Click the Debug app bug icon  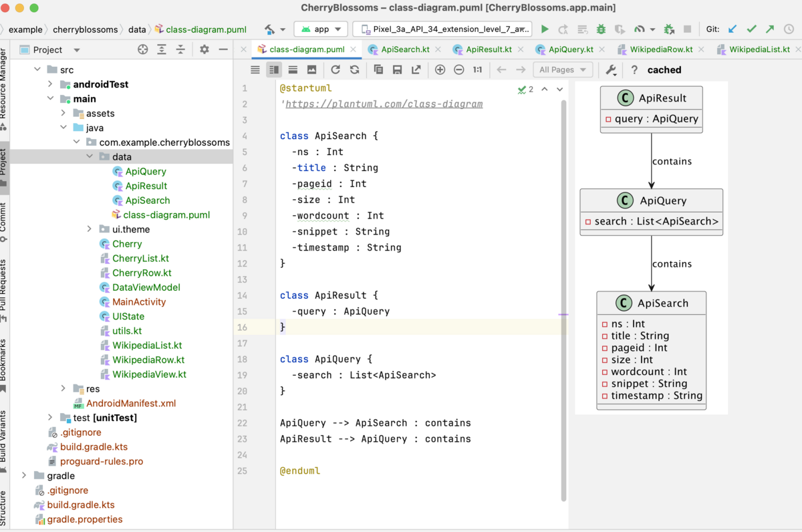click(x=601, y=29)
